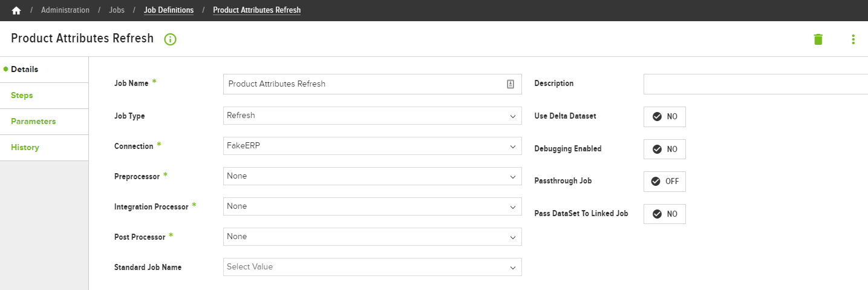The image size is (868, 290).
Task: Click the contact card icon in Job Name field
Action: (x=510, y=84)
